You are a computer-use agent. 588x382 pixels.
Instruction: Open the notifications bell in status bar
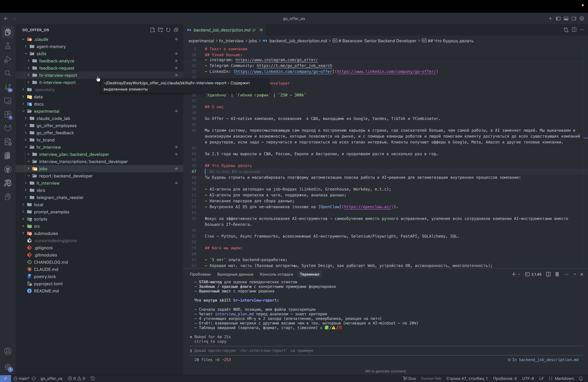pos(581,378)
